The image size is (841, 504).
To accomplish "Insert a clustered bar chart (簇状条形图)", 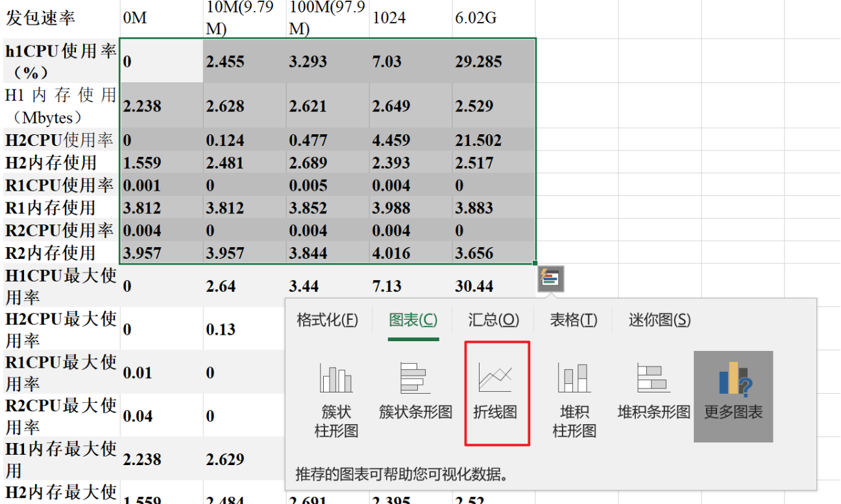I will 415,391.
